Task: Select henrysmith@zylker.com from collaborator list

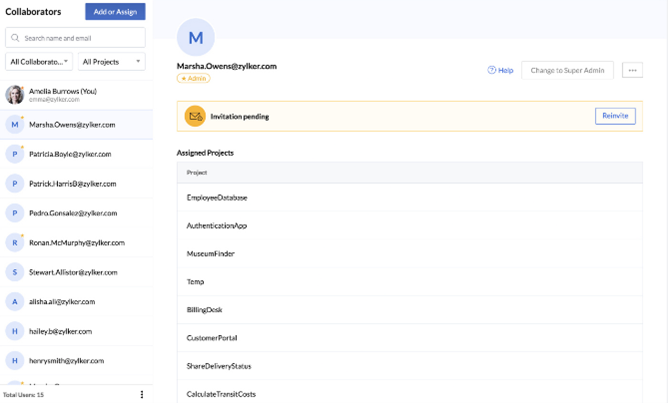Action: 66,360
